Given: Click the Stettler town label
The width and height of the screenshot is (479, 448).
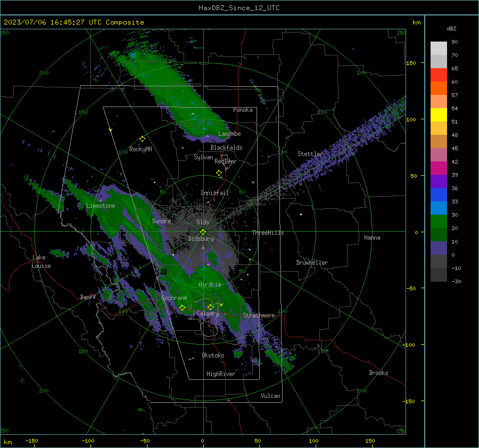Looking at the screenshot, I should coord(310,154).
